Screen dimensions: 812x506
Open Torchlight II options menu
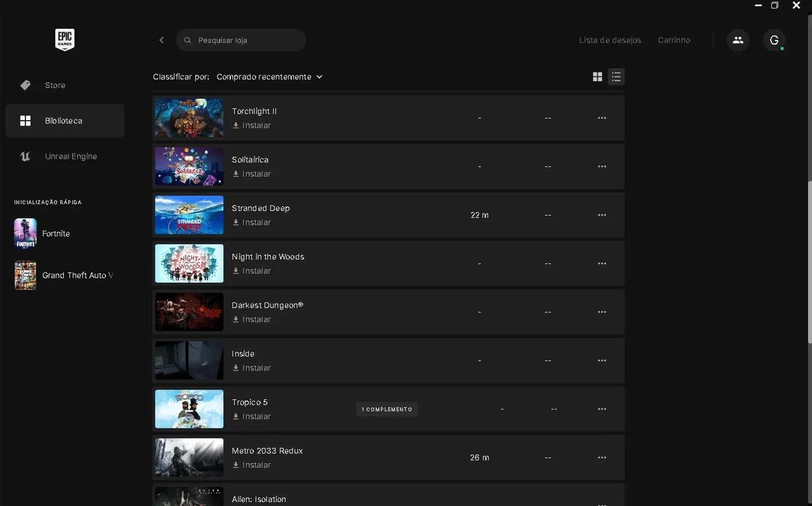pyautogui.click(x=602, y=118)
